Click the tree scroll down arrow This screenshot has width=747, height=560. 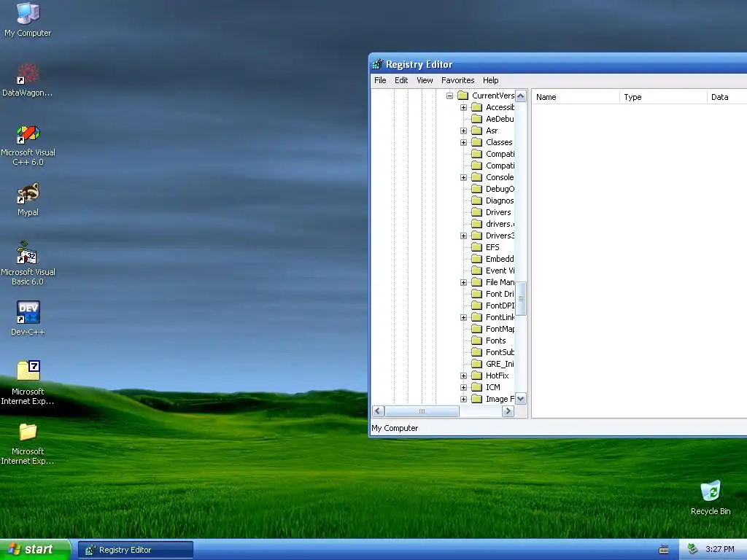(x=521, y=399)
